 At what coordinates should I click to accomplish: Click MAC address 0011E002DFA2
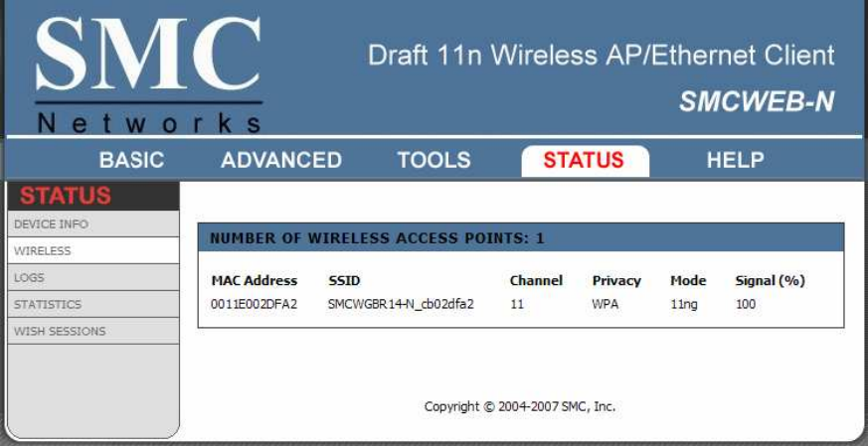click(x=255, y=304)
